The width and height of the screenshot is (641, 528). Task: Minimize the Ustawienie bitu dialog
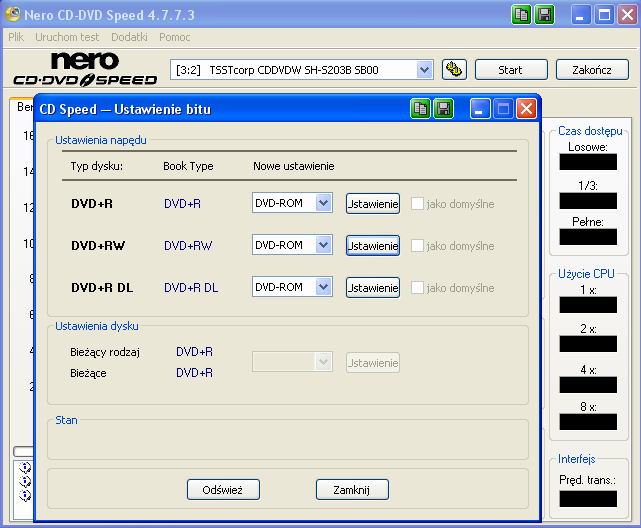(480, 109)
